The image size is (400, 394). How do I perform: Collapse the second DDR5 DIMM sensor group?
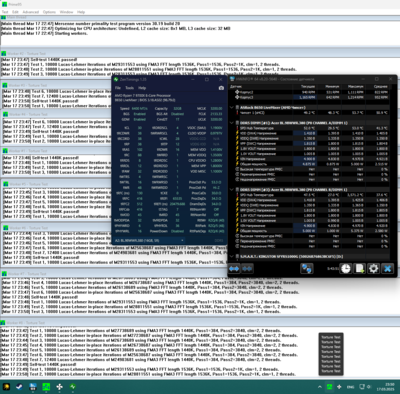click(x=232, y=190)
